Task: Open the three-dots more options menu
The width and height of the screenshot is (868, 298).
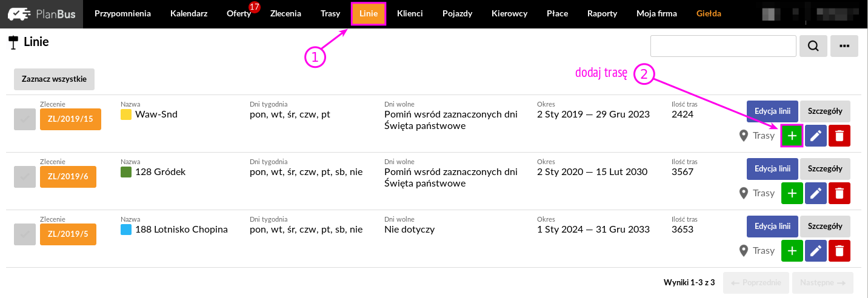Action: (x=844, y=46)
